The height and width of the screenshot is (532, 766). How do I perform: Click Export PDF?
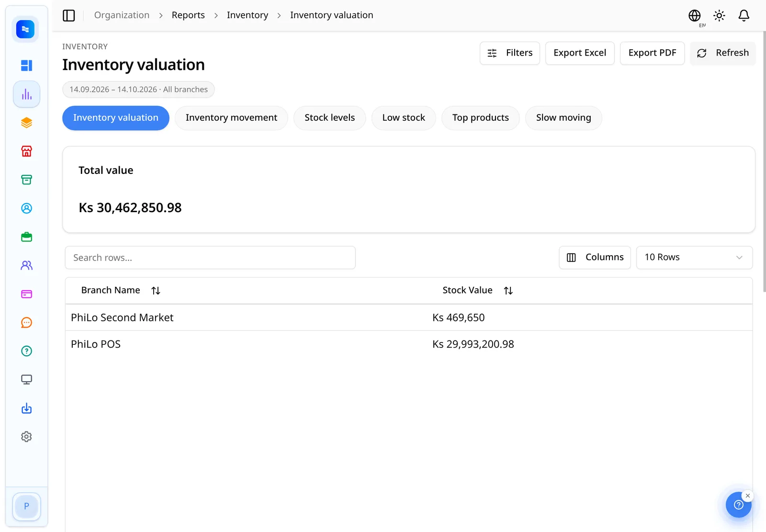coord(652,53)
